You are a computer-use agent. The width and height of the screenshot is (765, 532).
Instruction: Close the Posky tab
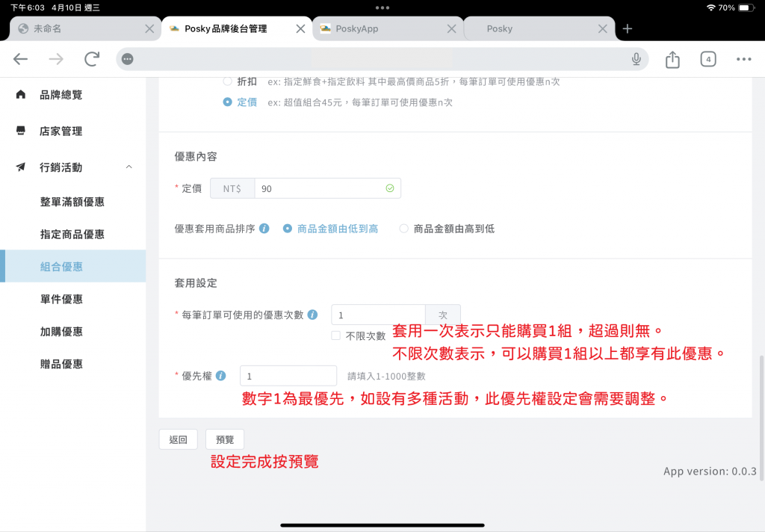(x=603, y=29)
